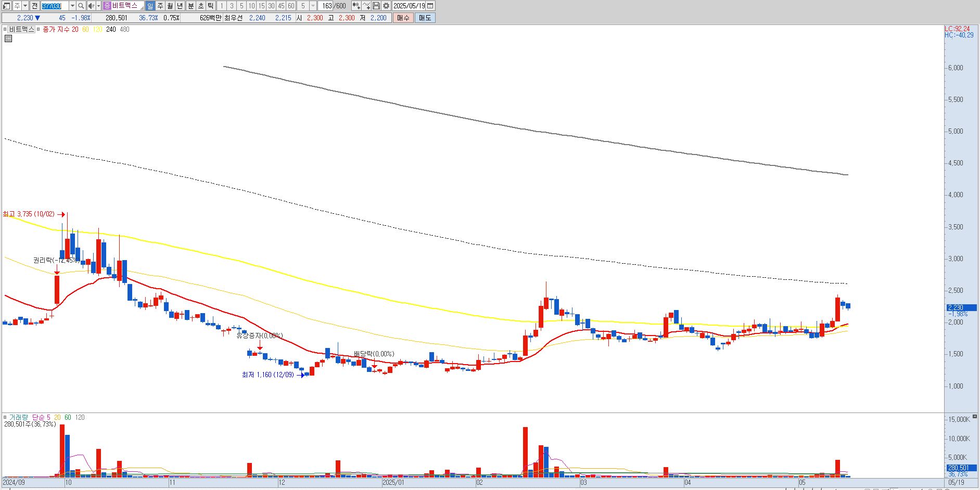Click the 매수 (buy) button

pyautogui.click(x=403, y=18)
